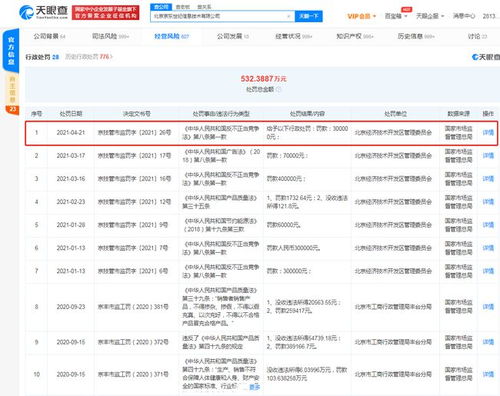Click the 天眼查 watermark logo at right
The width and height of the screenshot is (500, 396).
486,57
